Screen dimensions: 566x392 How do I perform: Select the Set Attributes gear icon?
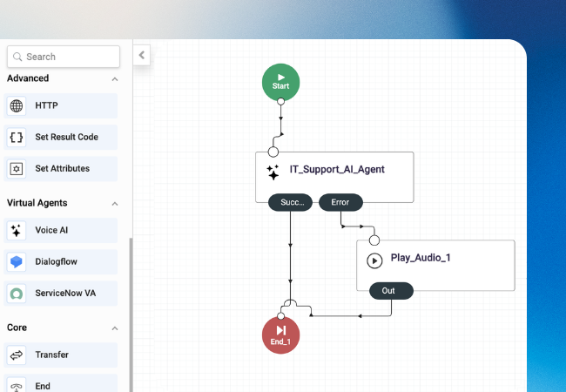(x=17, y=169)
